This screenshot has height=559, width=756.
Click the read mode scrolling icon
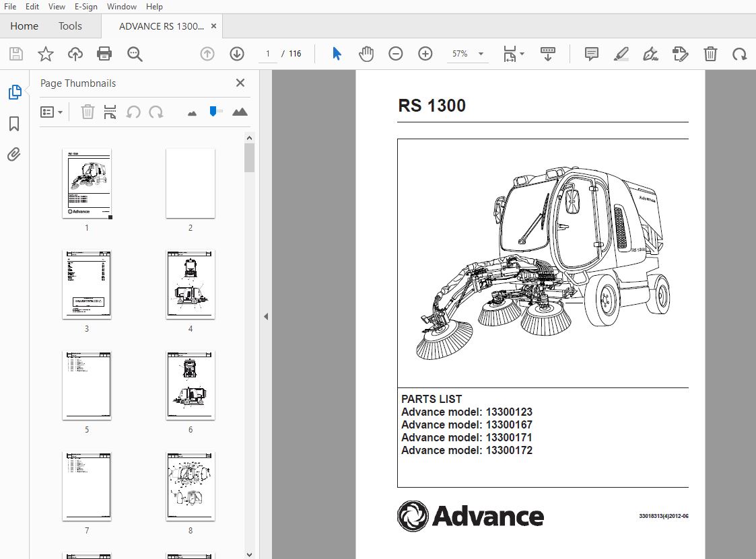tap(548, 54)
